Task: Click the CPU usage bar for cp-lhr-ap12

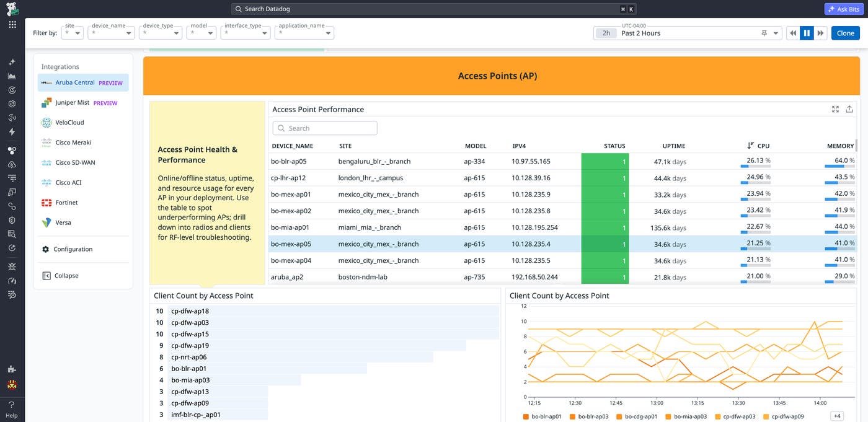Action: (755, 183)
